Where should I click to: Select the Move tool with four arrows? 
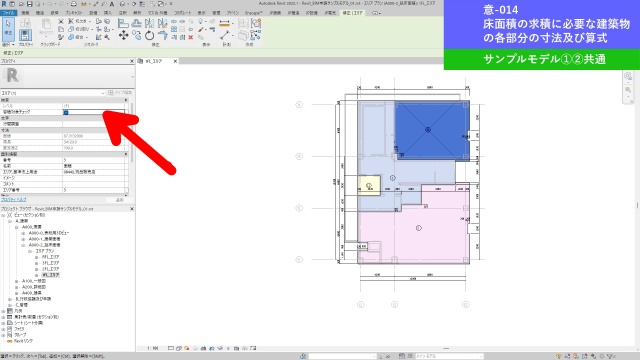click(x=123, y=36)
